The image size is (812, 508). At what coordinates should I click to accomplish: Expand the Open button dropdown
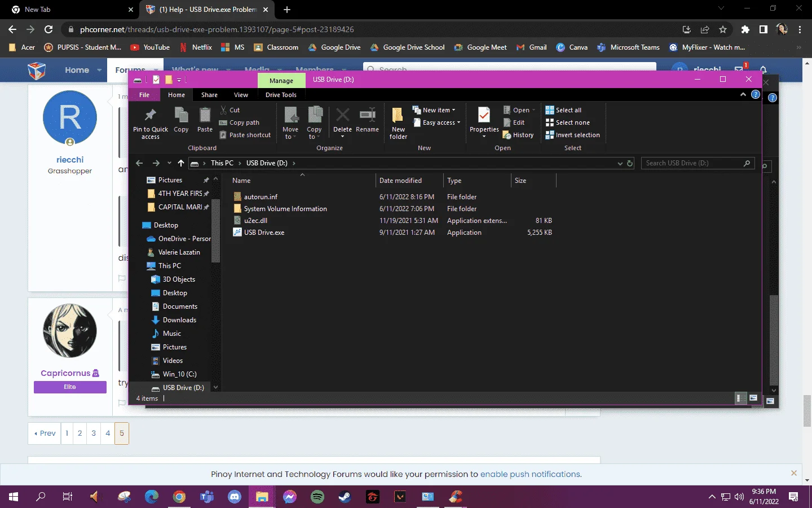(x=533, y=110)
